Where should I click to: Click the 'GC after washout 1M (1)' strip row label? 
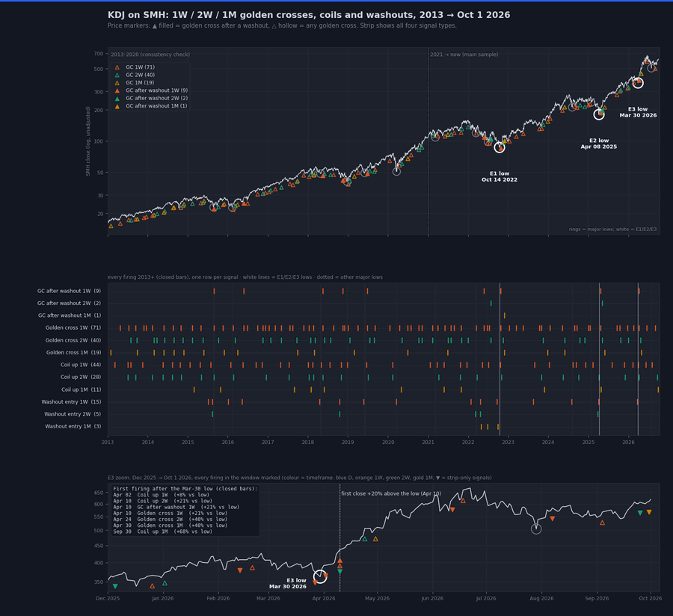pos(70,315)
